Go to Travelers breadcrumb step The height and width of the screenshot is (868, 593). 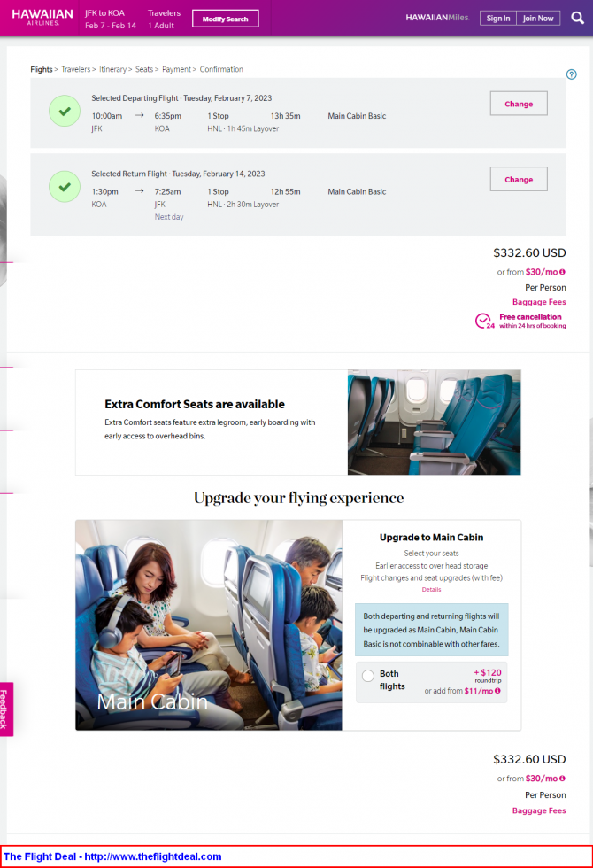[76, 69]
